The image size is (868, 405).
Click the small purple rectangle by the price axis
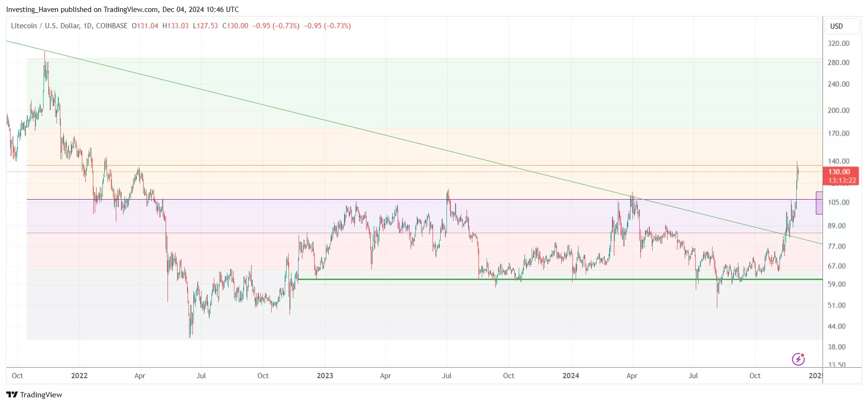pyautogui.click(x=819, y=203)
